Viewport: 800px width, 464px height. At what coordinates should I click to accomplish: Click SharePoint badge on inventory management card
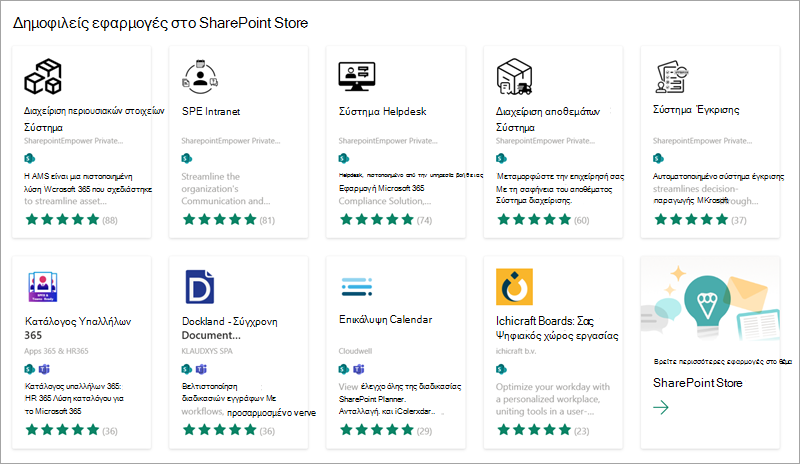click(x=501, y=158)
